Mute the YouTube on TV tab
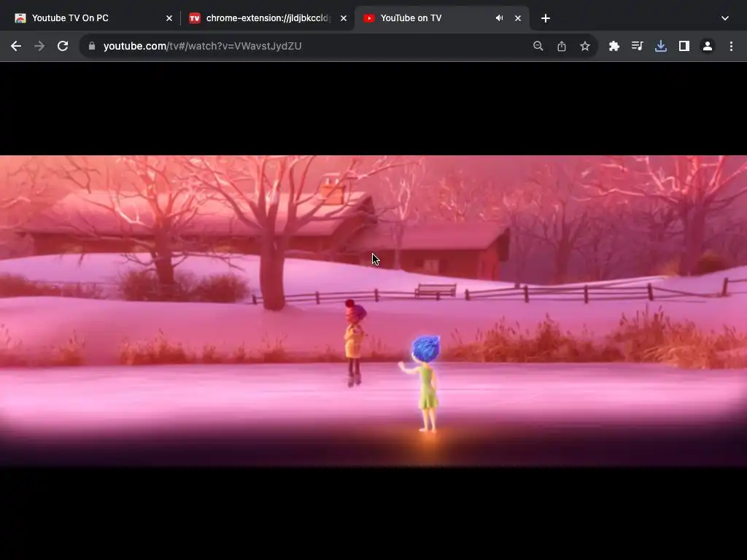The width and height of the screenshot is (747, 560). (499, 18)
